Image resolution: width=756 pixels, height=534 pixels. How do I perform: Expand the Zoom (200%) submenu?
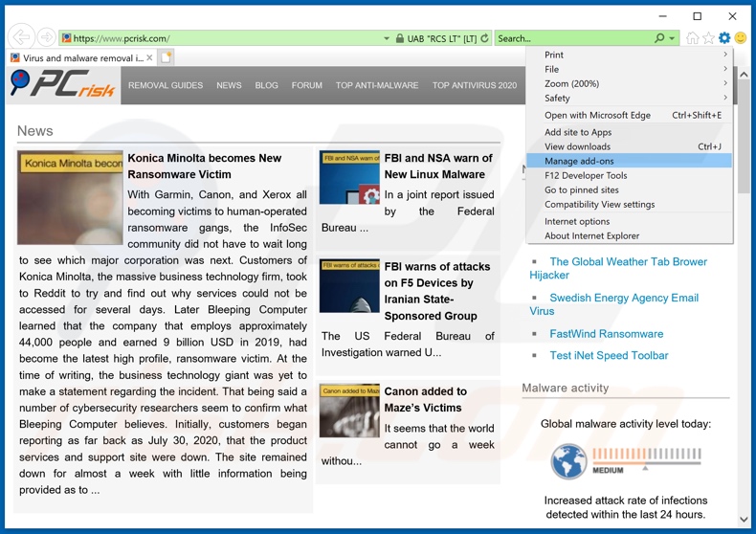(629, 83)
